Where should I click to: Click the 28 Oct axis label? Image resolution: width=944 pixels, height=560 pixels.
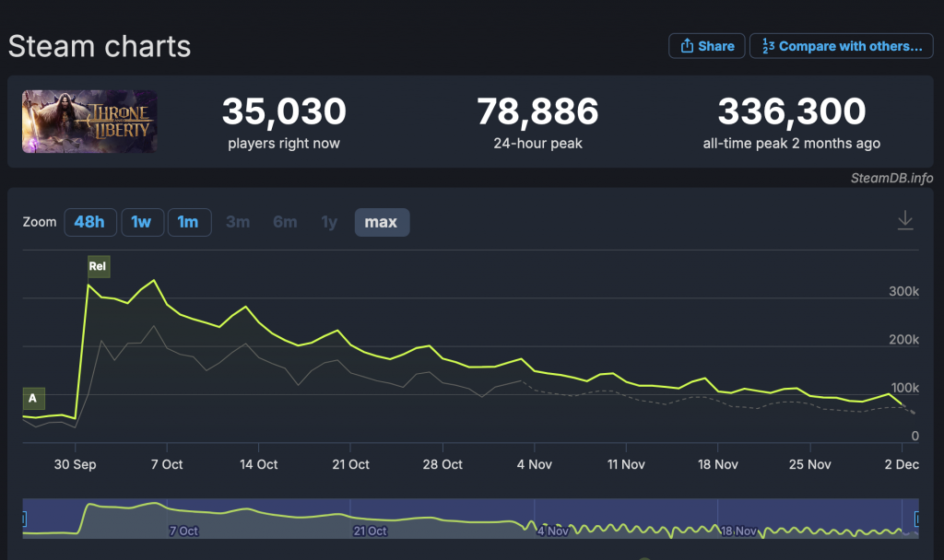(x=442, y=464)
